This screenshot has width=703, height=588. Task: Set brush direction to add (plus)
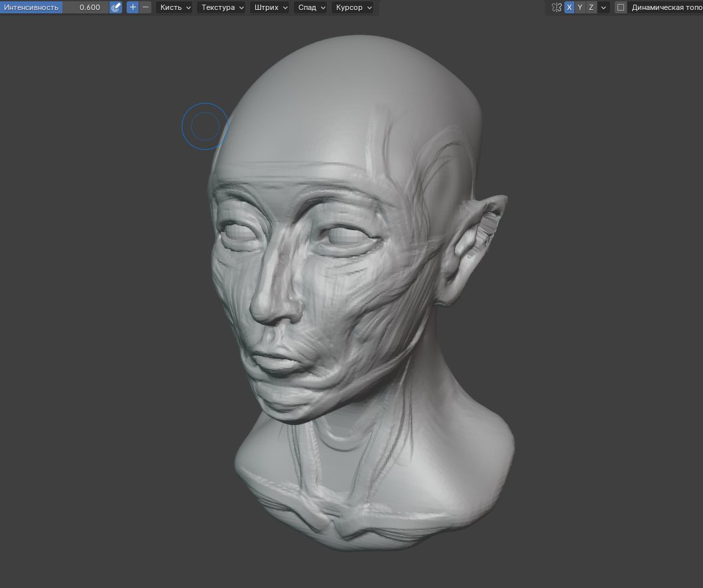pos(133,7)
